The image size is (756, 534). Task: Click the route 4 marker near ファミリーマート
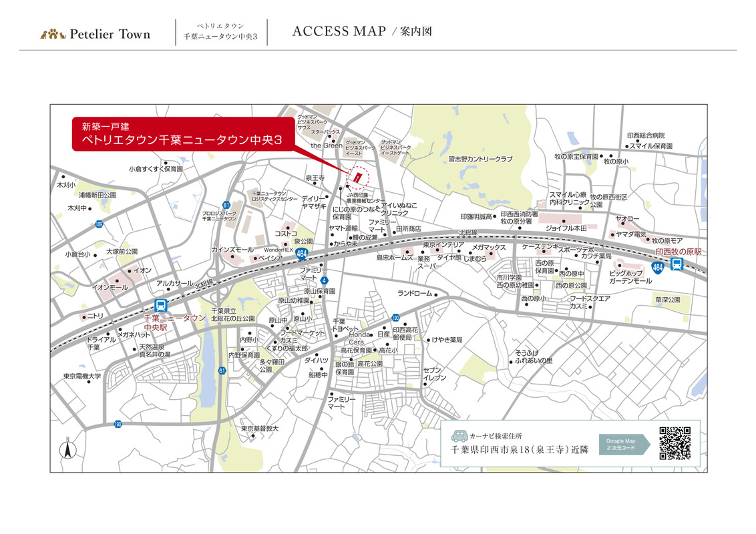(325, 280)
